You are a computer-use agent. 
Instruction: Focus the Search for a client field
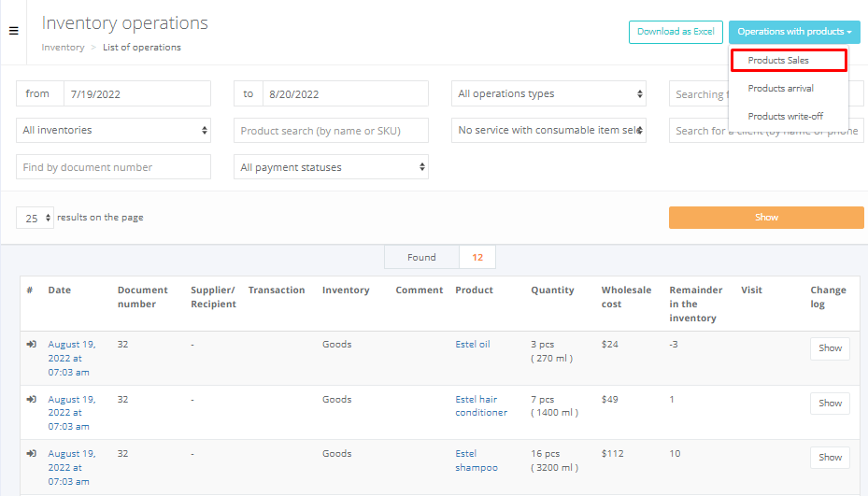pos(766,131)
